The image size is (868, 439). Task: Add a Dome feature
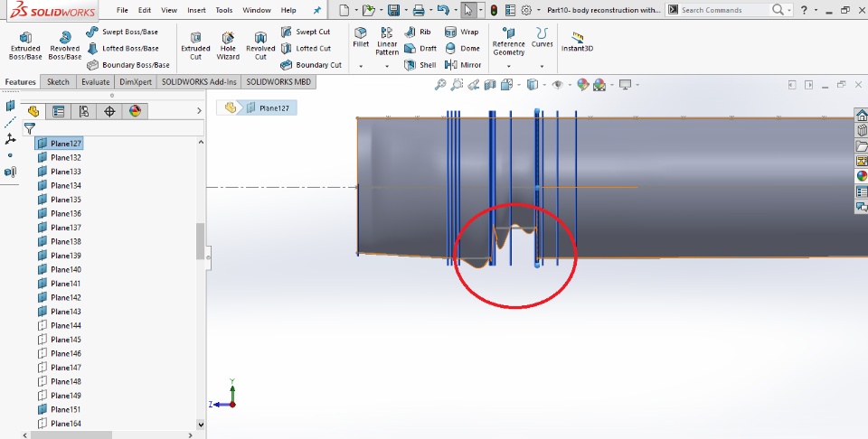coord(462,48)
